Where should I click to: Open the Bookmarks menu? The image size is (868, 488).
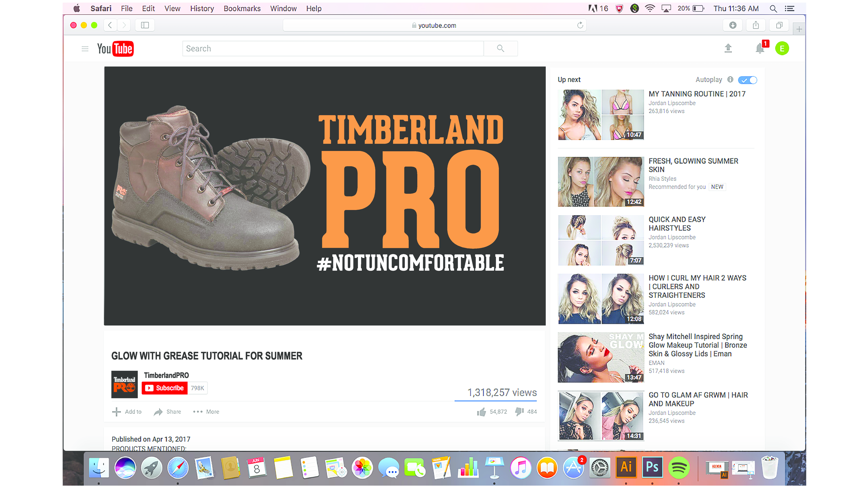(x=242, y=8)
